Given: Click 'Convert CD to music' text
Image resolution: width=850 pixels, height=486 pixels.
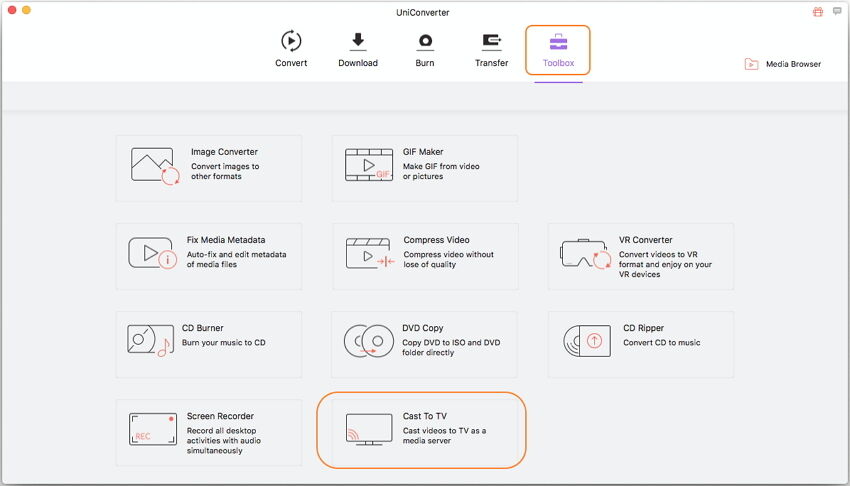Looking at the screenshot, I should [661, 342].
